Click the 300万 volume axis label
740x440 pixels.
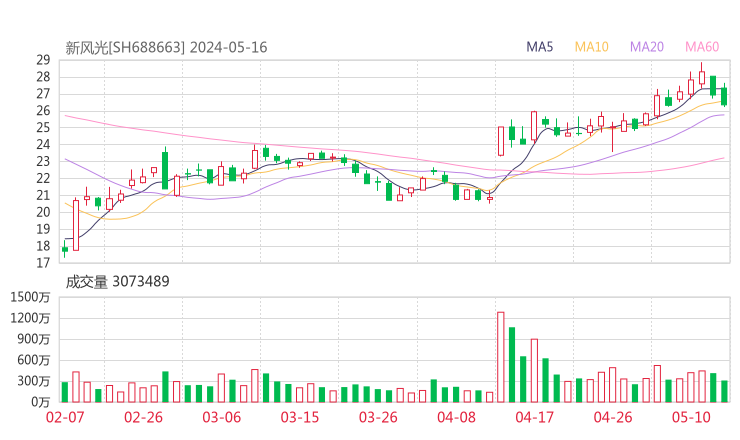(34, 381)
